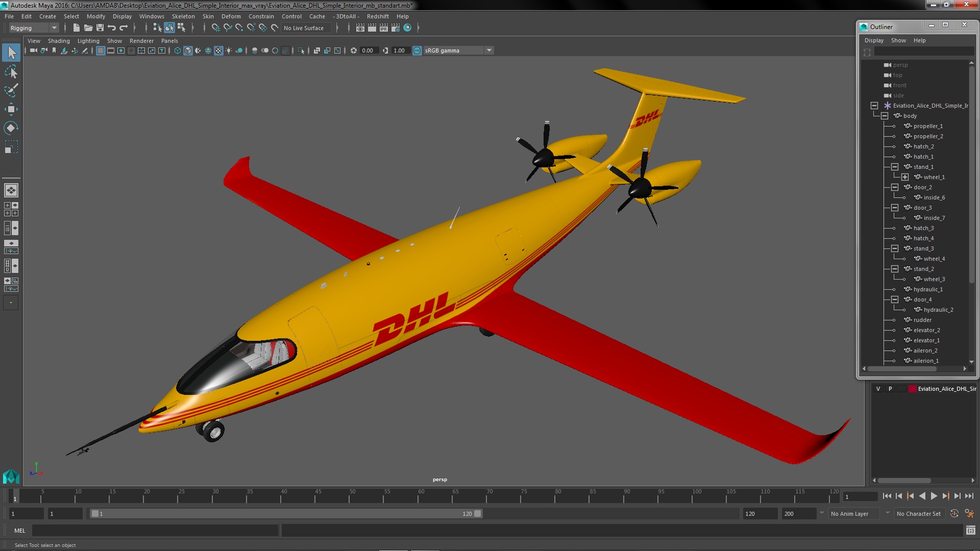Open the Outliner Display menu
Screen dimensions: 980x551
tap(874, 40)
